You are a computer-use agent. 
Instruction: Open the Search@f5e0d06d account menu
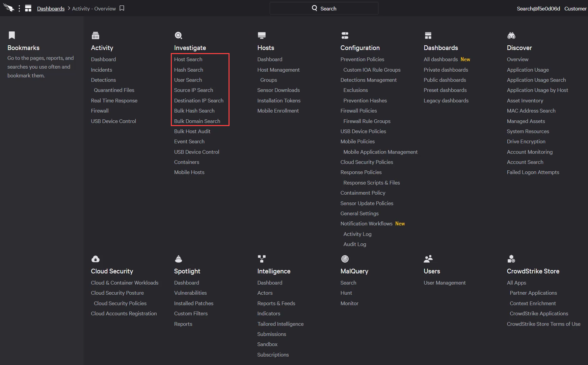[x=538, y=8]
